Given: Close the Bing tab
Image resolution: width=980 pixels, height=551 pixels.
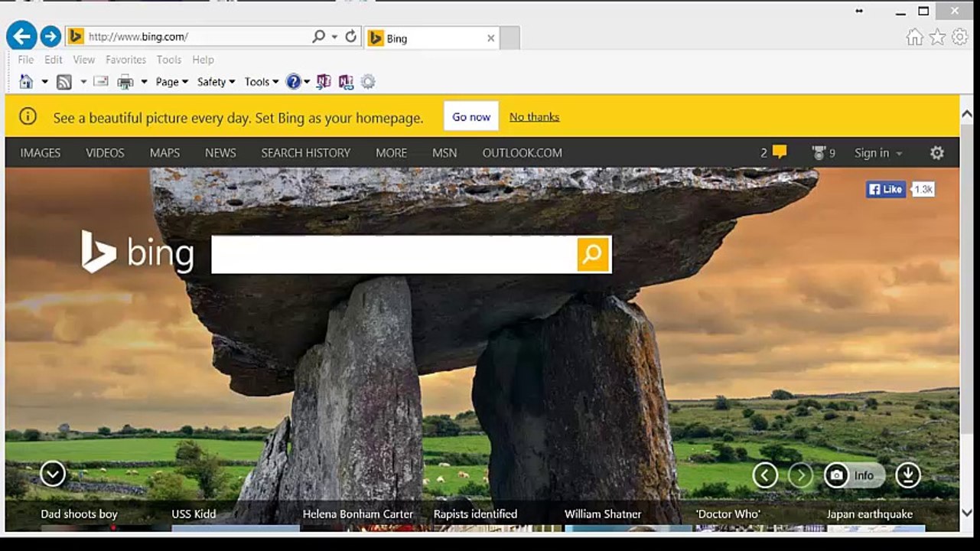Looking at the screenshot, I should [x=491, y=38].
